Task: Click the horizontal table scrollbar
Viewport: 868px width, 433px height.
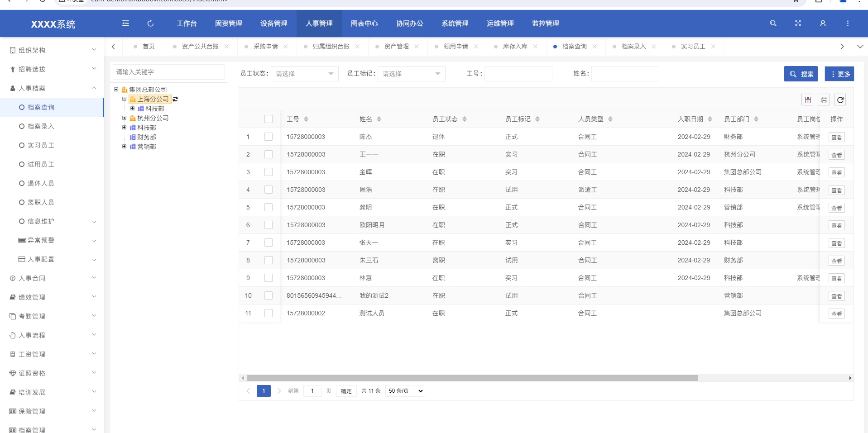Action: click(x=472, y=378)
